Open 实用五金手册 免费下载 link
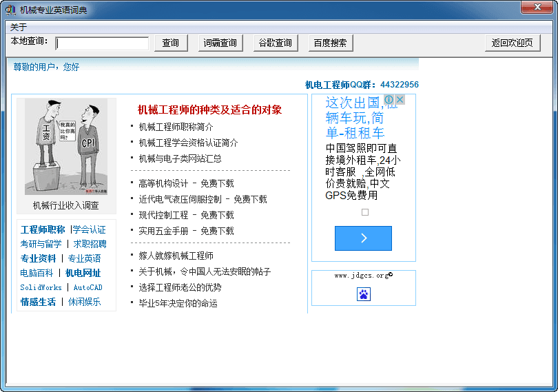This screenshot has width=558, height=392. coord(186,231)
